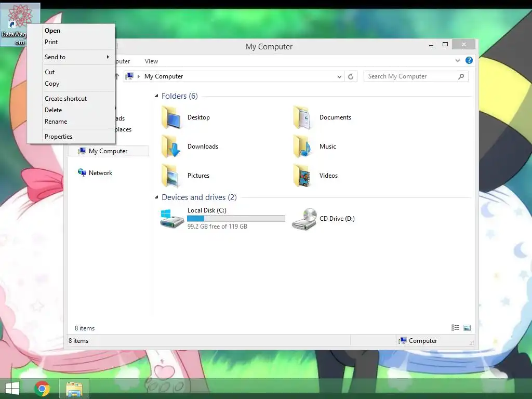Switch to details view icon
Screen dimensions: 532x399
click(x=455, y=328)
